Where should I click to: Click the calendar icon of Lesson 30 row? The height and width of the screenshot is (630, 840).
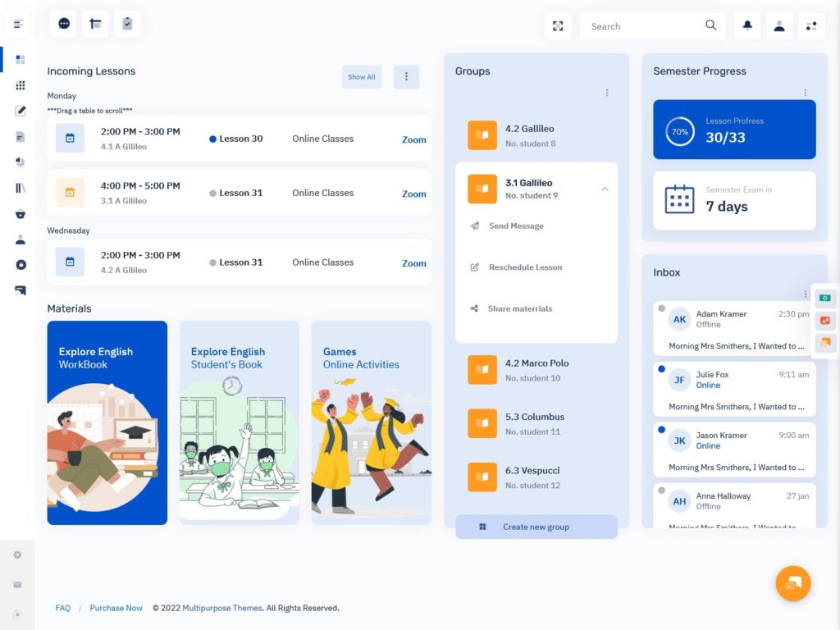click(x=71, y=138)
